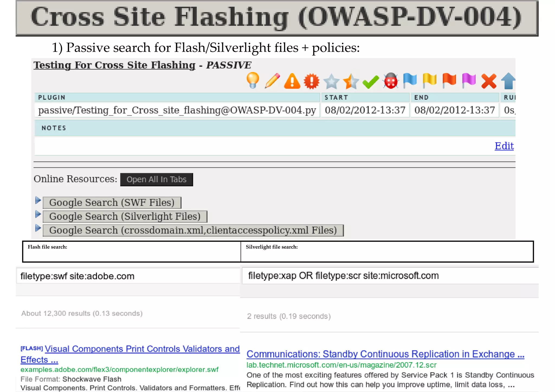Viewport: 555px width, 392px height.
Task: Click the filetype:swf site:adobe.com search box
Action: (x=128, y=276)
